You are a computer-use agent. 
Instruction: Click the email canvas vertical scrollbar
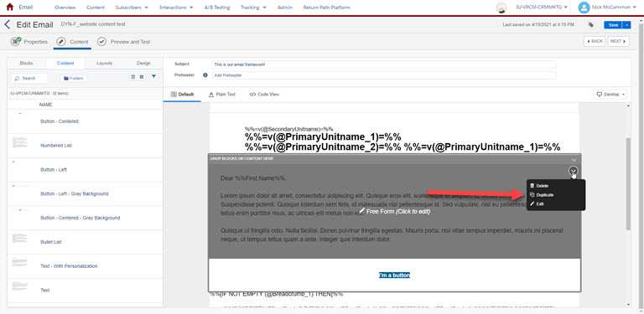[x=628, y=183]
